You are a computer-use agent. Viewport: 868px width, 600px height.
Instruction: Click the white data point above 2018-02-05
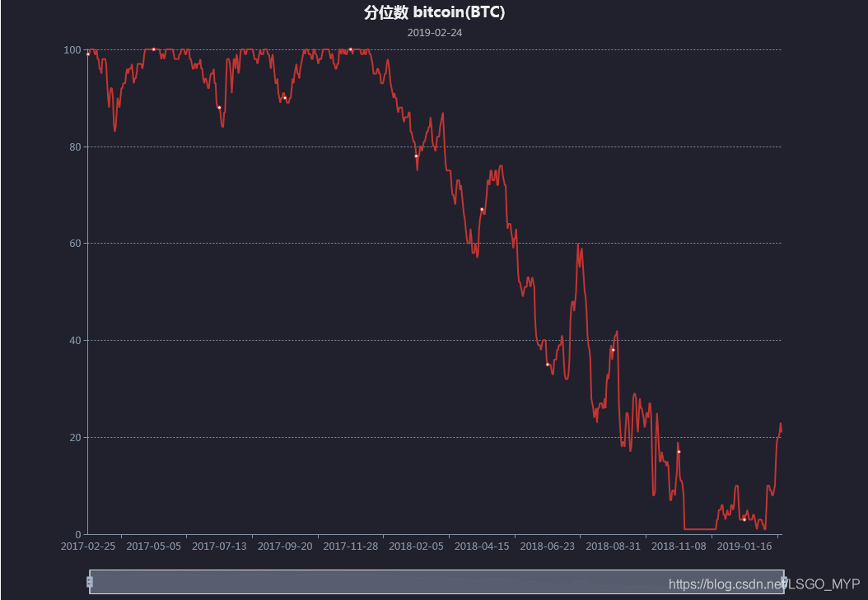pyautogui.click(x=416, y=156)
